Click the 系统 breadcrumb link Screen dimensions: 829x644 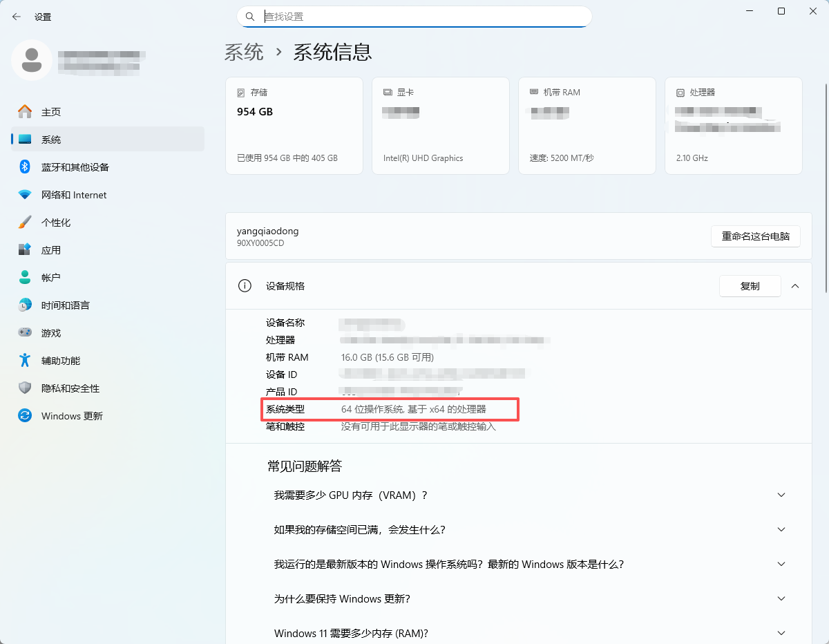coord(245,52)
